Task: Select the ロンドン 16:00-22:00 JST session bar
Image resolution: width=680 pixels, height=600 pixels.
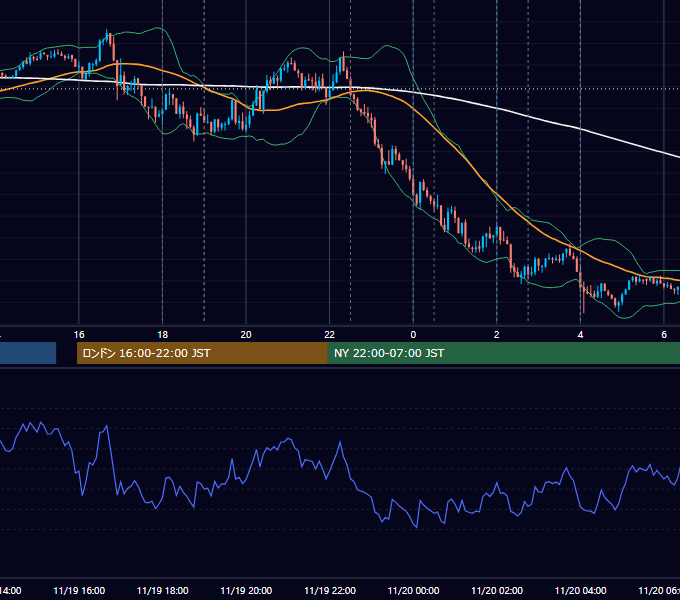Action: 202,353
